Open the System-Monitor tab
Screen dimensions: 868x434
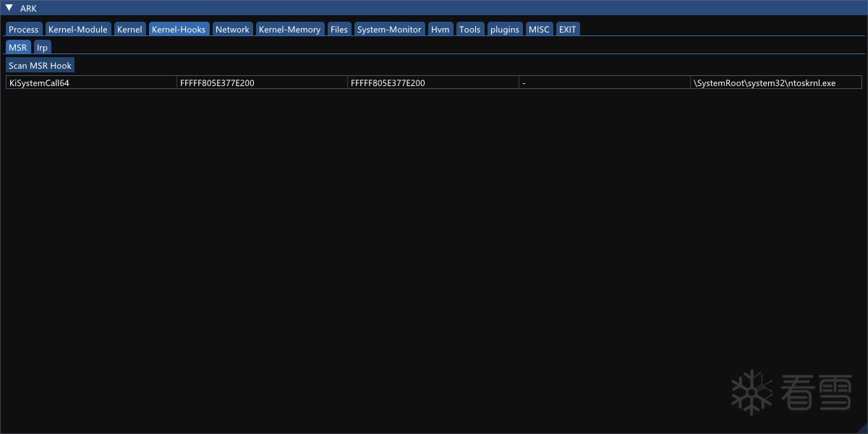tap(389, 29)
